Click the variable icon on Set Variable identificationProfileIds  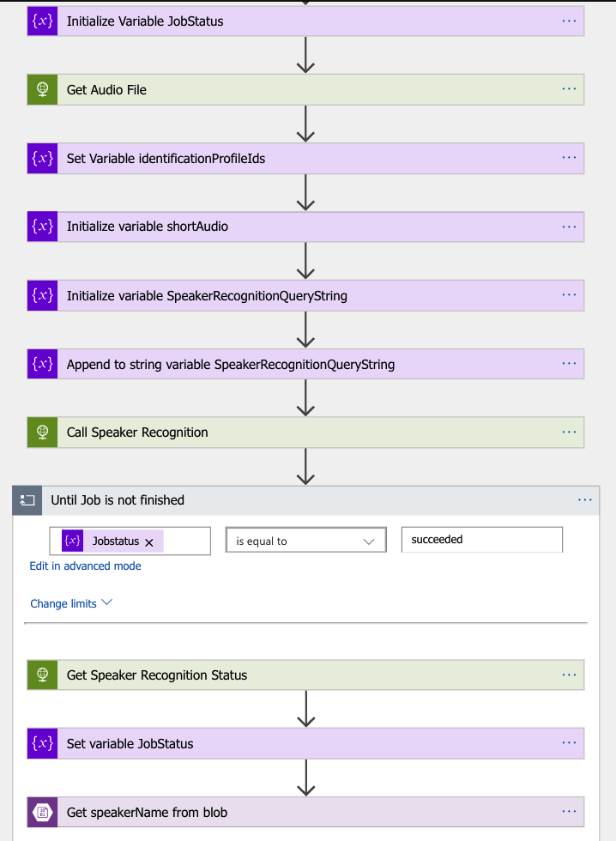42,158
